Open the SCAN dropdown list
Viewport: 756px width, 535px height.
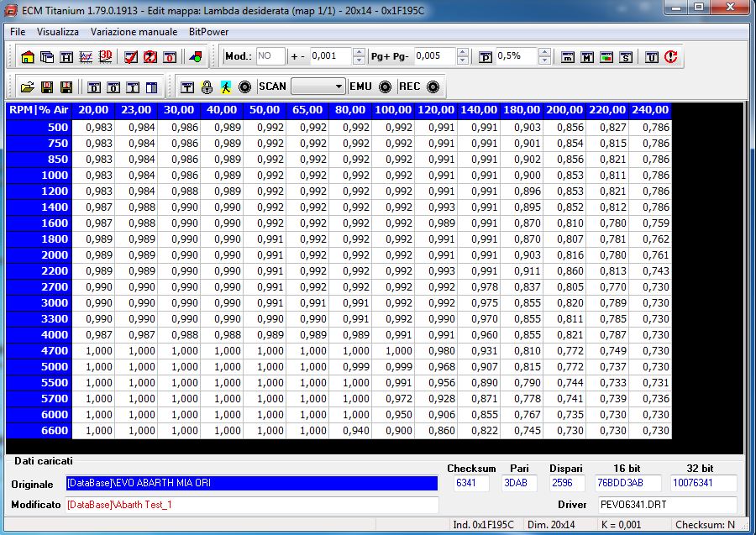(x=339, y=87)
